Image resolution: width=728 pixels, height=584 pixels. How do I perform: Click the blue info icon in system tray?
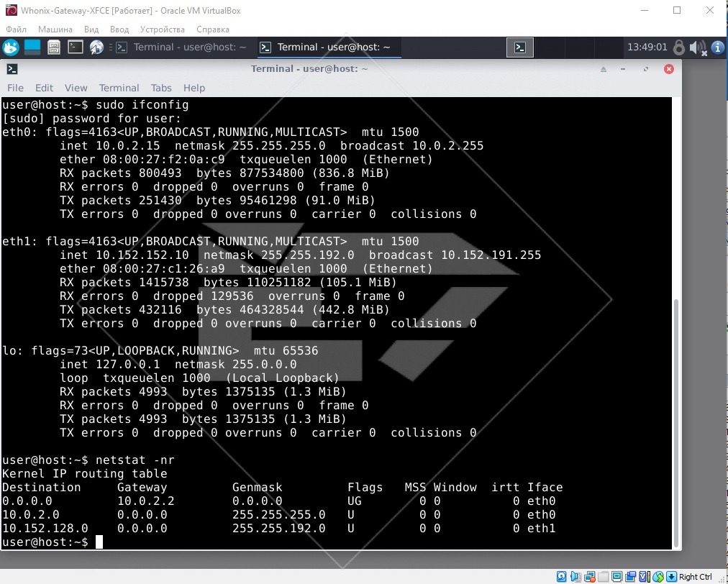[718, 47]
